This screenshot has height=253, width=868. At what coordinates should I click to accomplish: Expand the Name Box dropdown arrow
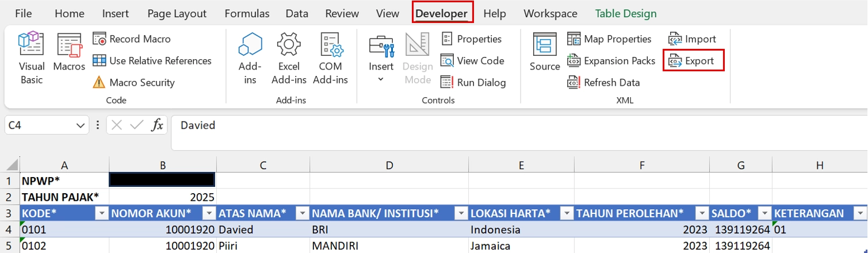pos(80,125)
